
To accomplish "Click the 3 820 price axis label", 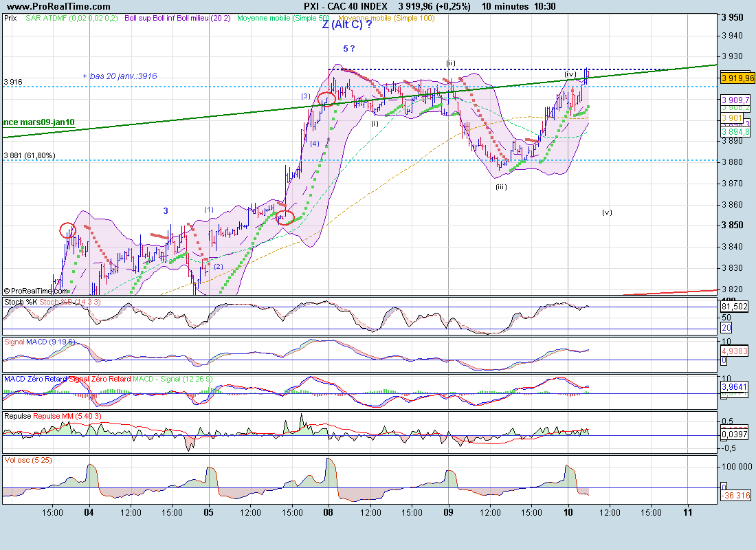I will click(x=733, y=289).
